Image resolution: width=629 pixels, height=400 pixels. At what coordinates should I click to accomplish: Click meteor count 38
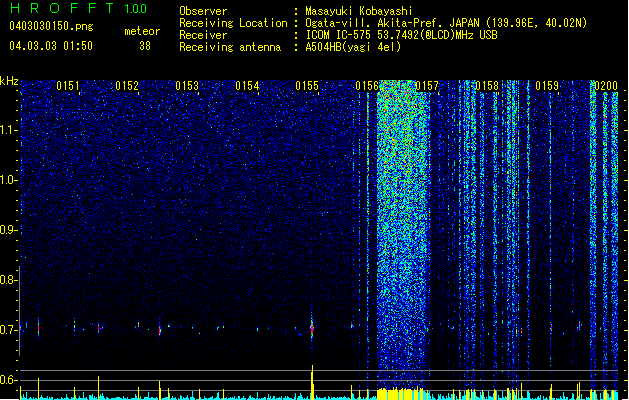tap(145, 46)
